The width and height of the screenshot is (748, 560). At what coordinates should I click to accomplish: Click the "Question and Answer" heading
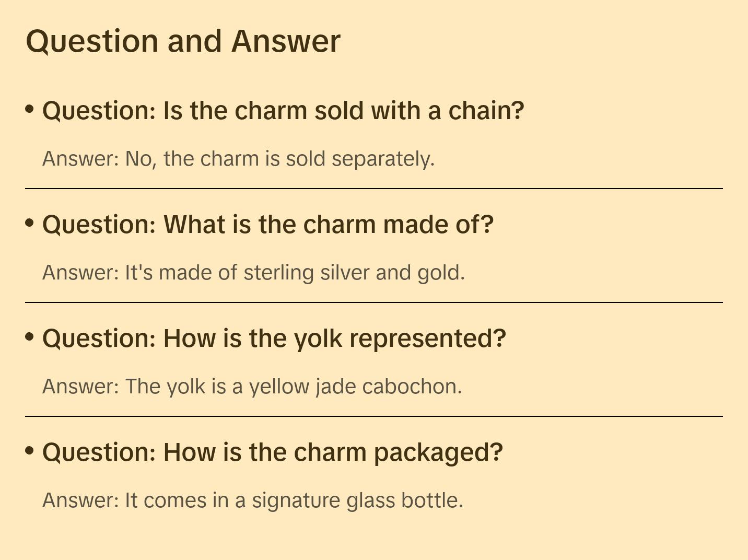183,41
